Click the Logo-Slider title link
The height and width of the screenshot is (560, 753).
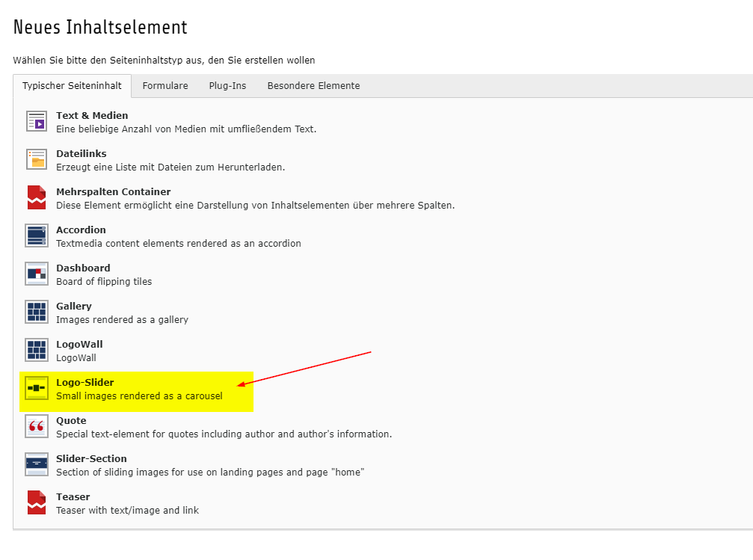point(84,383)
